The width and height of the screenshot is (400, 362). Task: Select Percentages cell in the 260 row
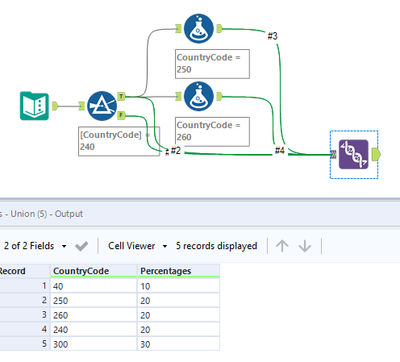coord(178,315)
